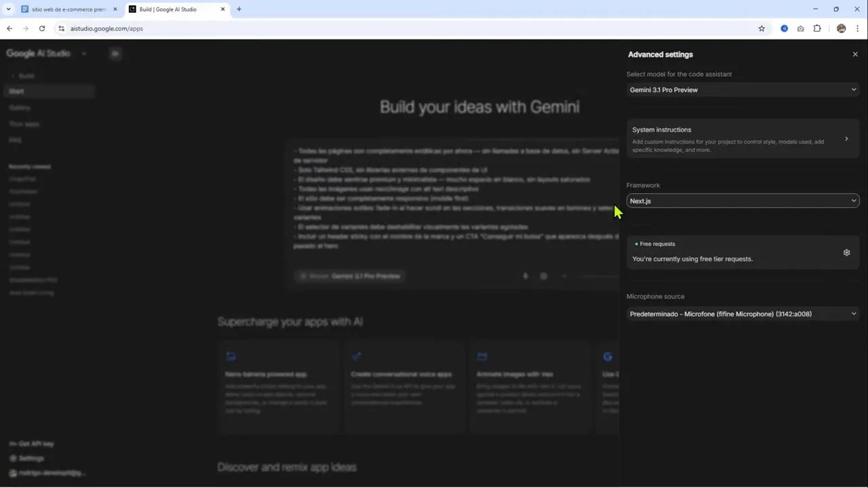
Task: Click the account avatar at the sidebar bottom
Action: pyautogui.click(x=14, y=472)
